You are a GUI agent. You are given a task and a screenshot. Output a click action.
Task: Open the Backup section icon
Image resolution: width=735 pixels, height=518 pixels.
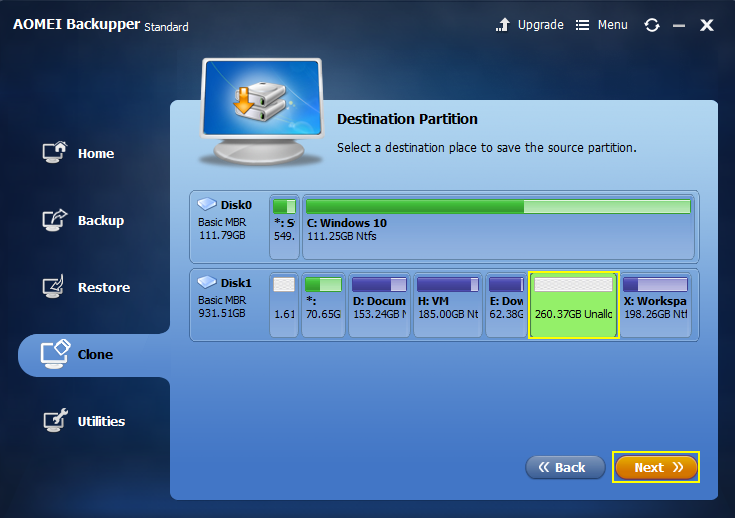click(x=54, y=219)
